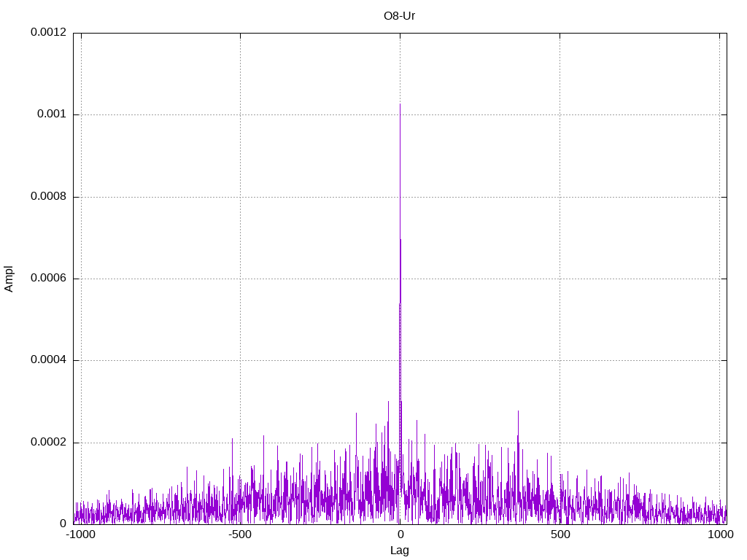Click the X-axis tick 500
Viewport: 747px width, 560px height.
coord(560,534)
